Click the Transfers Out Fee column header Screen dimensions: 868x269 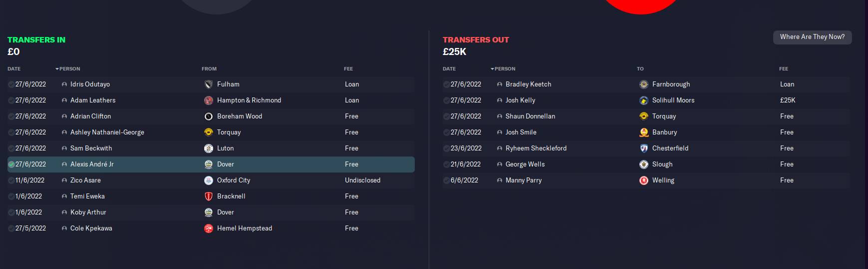(784, 69)
